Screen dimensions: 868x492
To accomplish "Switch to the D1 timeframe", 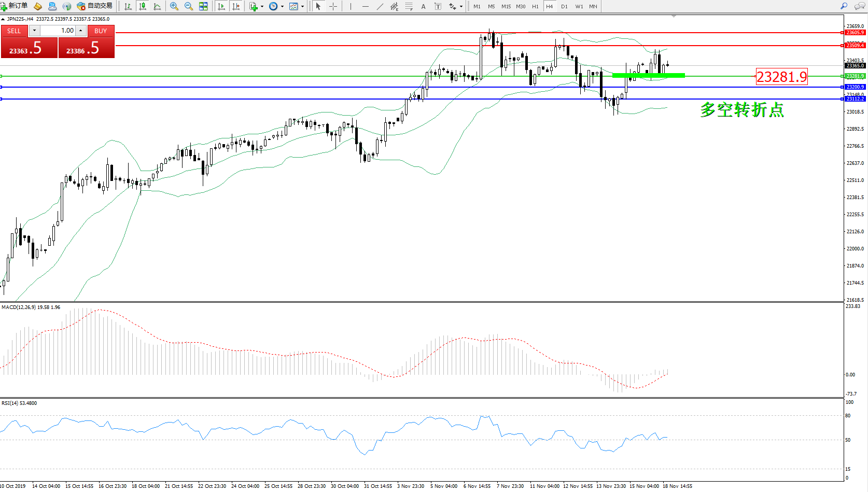I will pos(564,6).
